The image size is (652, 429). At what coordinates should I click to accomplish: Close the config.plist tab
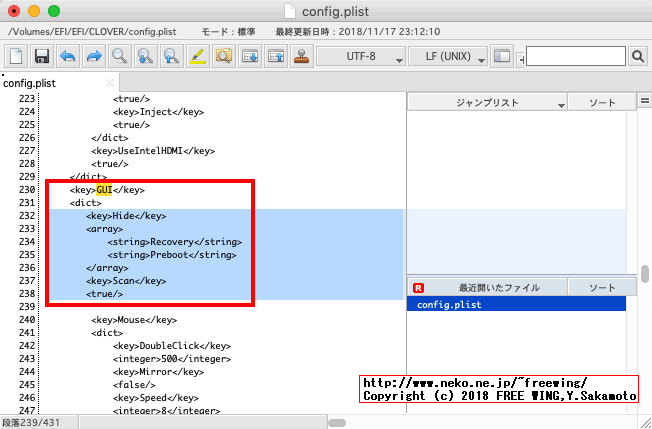tap(110, 83)
